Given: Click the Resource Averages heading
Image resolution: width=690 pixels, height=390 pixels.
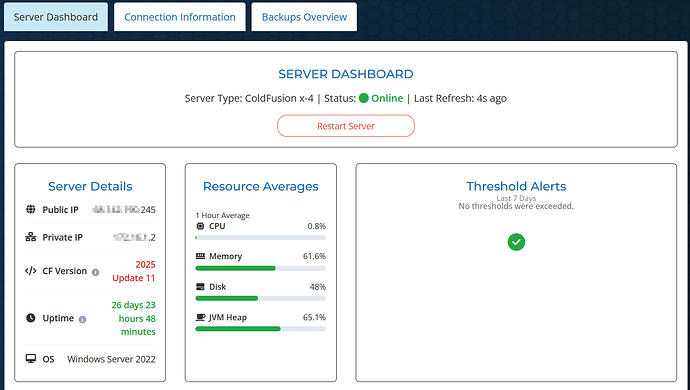Looking at the screenshot, I should (261, 186).
